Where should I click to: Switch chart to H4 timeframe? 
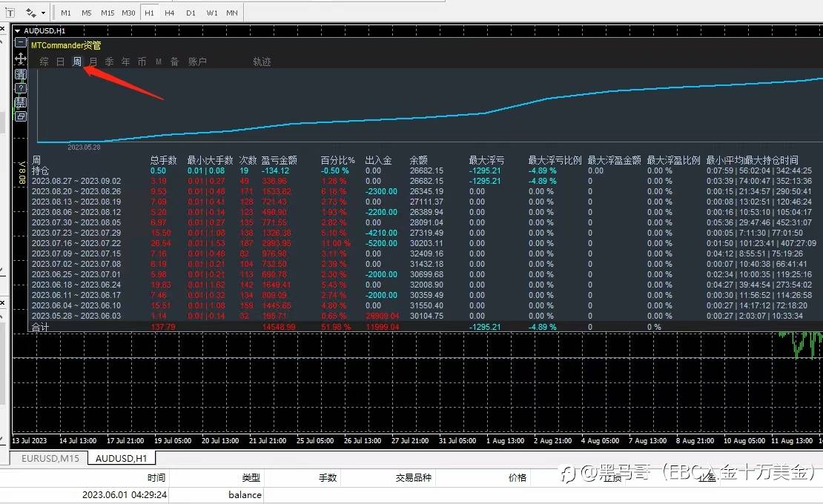pos(170,13)
